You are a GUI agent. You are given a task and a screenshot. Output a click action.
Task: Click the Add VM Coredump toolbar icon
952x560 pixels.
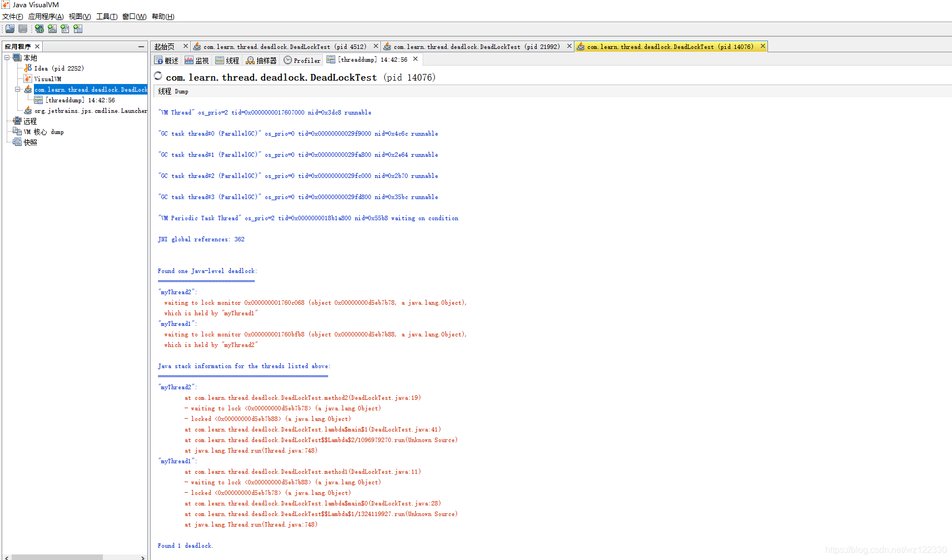[x=65, y=29]
